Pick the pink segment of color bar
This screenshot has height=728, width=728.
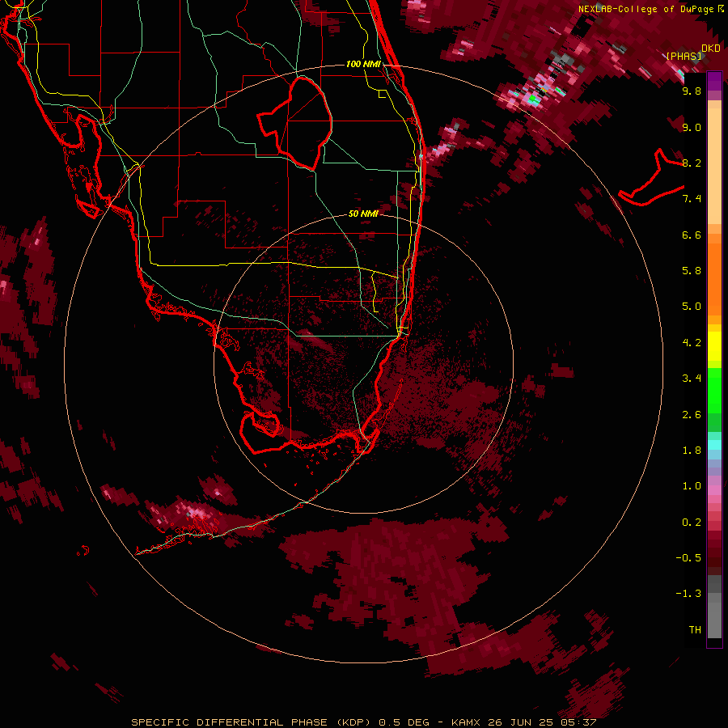click(x=714, y=490)
